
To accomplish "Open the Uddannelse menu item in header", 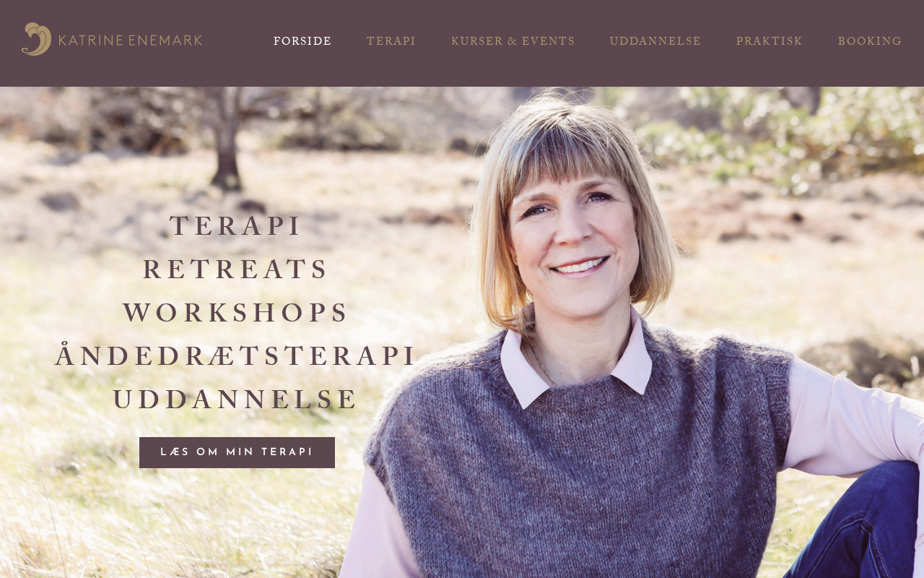I will point(655,41).
